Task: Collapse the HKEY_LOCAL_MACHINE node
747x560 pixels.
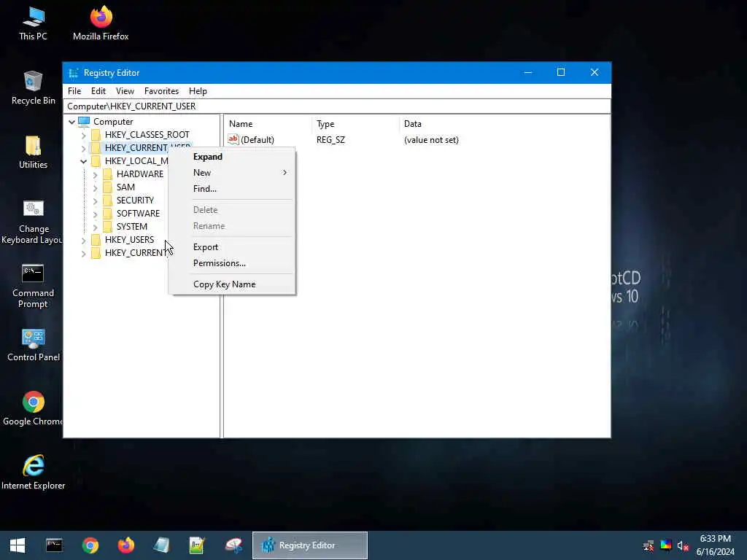Action: pyautogui.click(x=83, y=161)
